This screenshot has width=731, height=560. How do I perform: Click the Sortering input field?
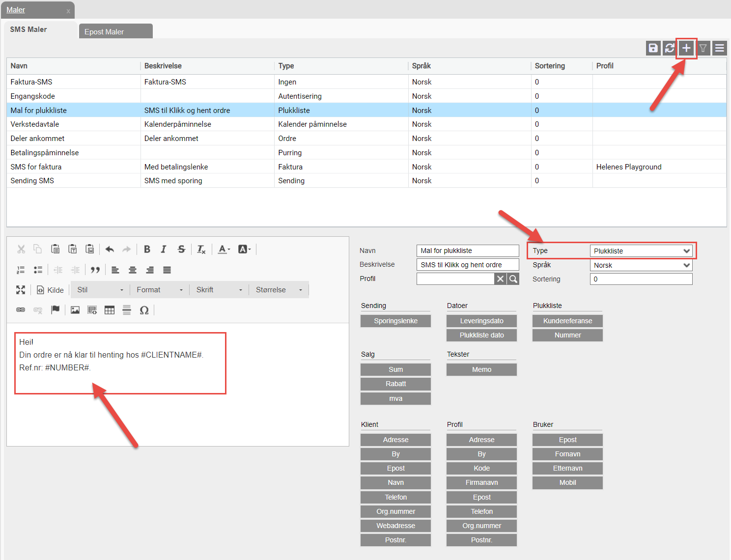click(641, 279)
